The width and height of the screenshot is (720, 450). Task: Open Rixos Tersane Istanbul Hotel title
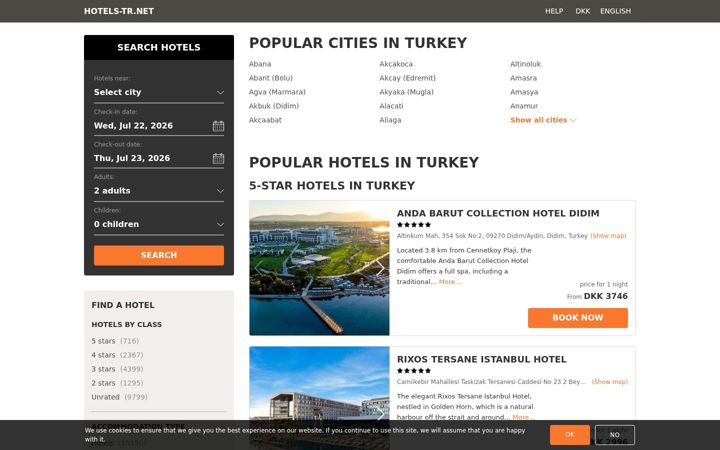(x=481, y=359)
